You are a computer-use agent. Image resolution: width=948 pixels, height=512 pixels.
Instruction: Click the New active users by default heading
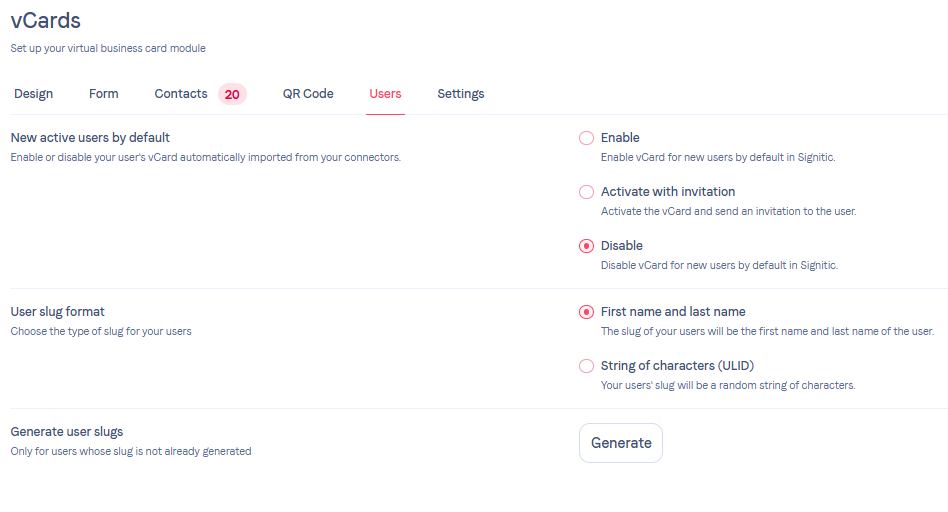(x=90, y=138)
